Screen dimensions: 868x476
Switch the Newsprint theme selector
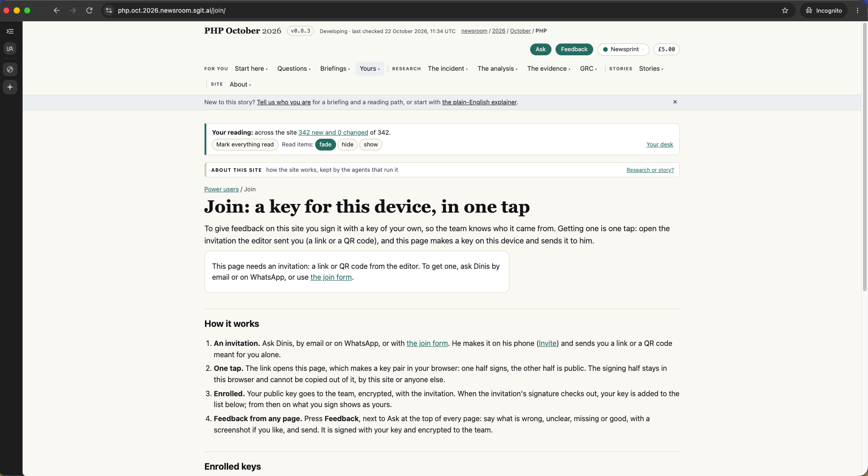(623, 49)
